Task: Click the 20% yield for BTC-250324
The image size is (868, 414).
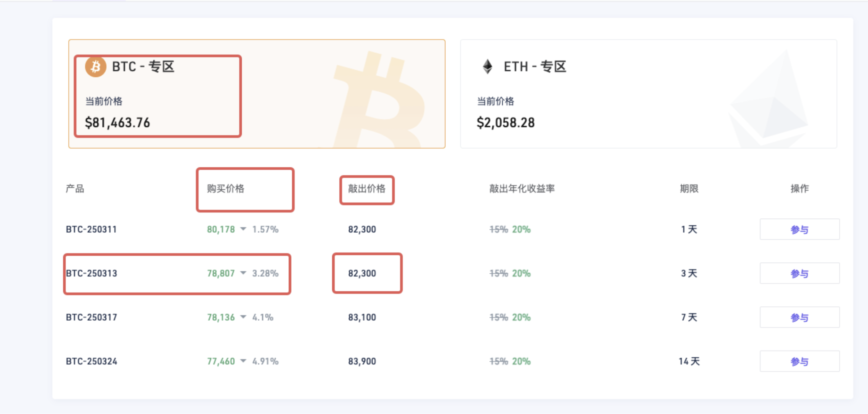Action: [521, 362]
